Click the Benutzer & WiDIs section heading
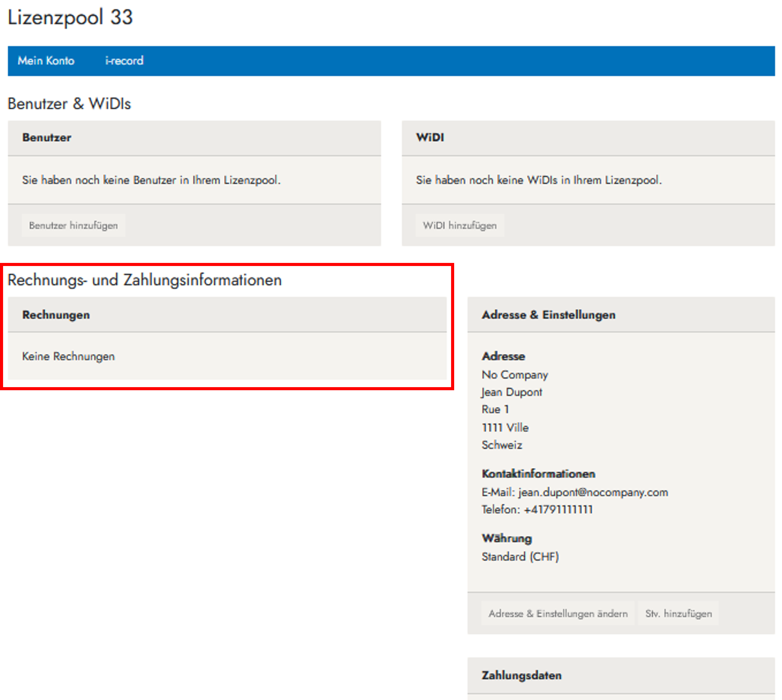The image size is (782, 700). click(x=69, y=104)
